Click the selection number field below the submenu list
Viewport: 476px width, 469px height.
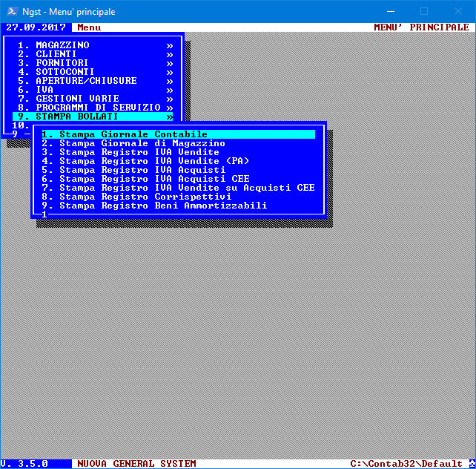[x=45, y=214]
